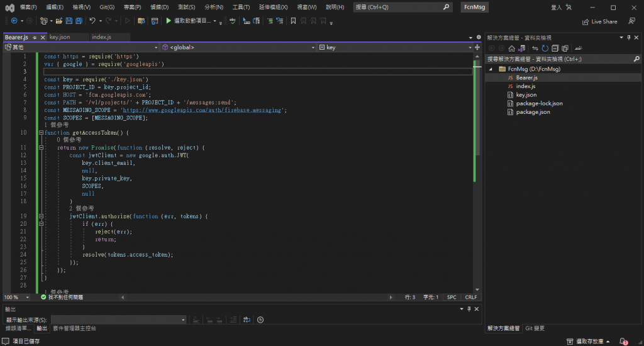This screenshot has width=644, height=346.
Task: Click the Live Share button
Action: (599, 21)
